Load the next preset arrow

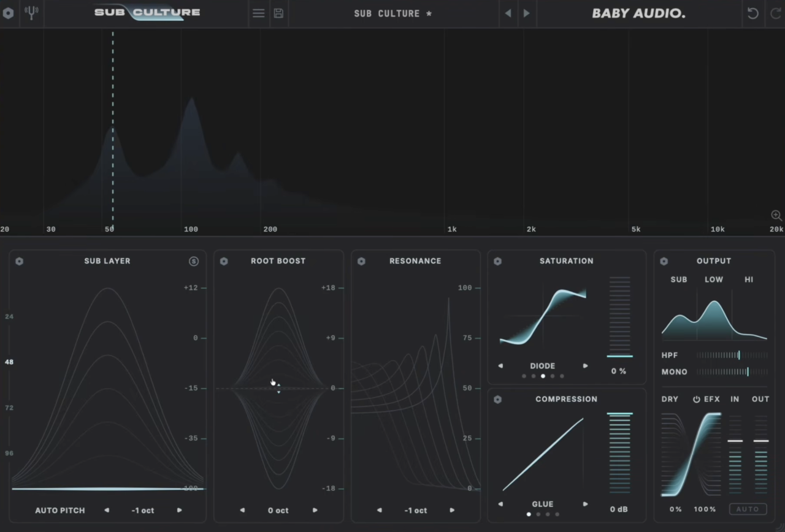(x=526, y=13)
